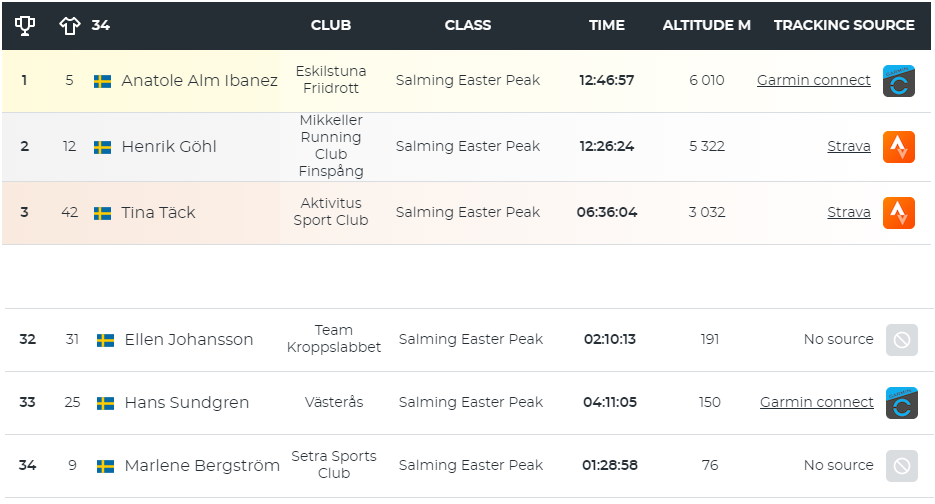This screenshot has width=935, height=504.
Task: Select the Marlene Bergström result row
Action: (x=468, y=466)
